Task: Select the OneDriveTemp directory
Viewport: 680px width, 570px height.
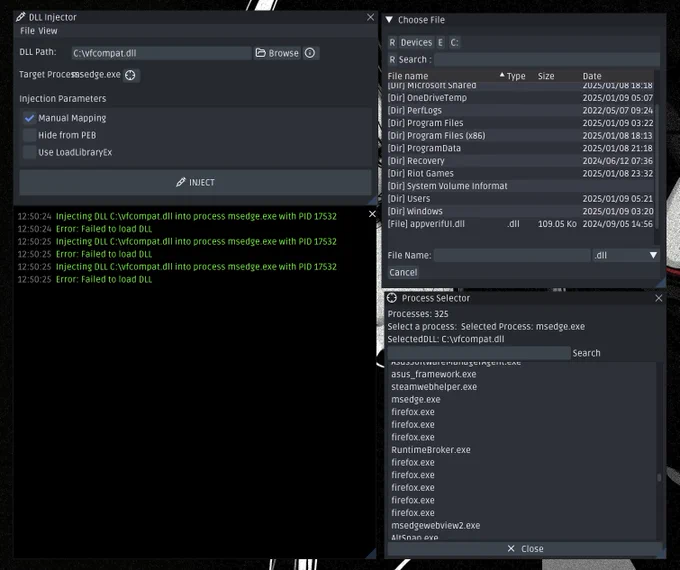Action: [x=520, y=98]
